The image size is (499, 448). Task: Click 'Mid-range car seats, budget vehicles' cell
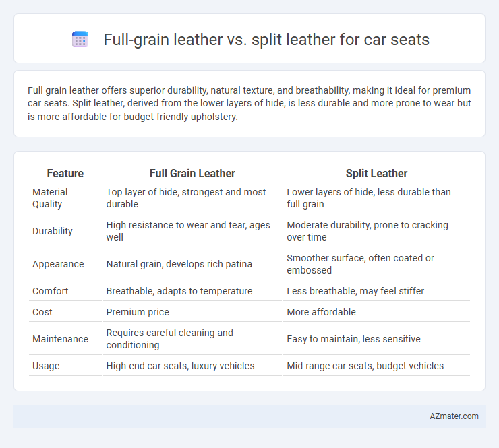pyautogui.click(x=376, y=366)
